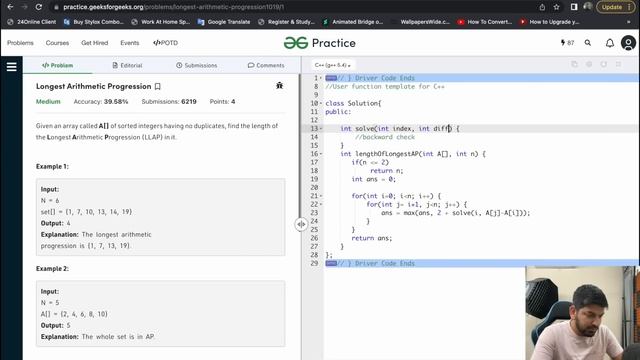Screen dimensions: 640x360
Task: Open the Get Hired menu
Action: pyautogui.click(x=95, y=43)
